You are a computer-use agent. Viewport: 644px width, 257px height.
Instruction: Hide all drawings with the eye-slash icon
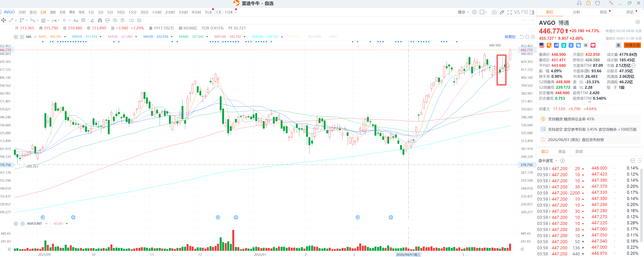[x=115, y=20]
